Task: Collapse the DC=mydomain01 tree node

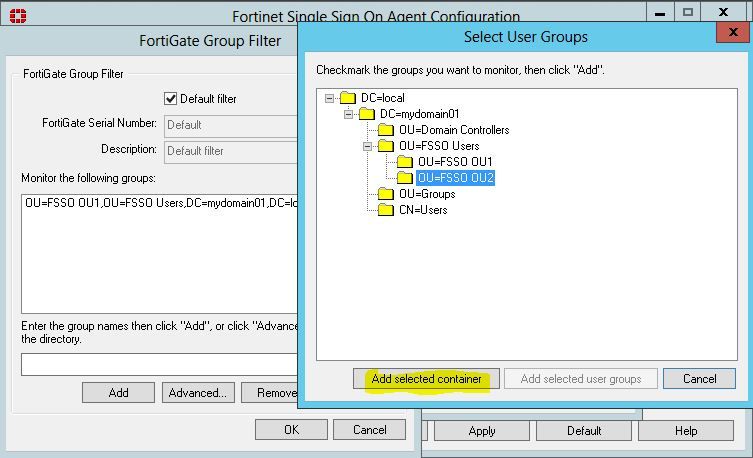Action: pyautogui.click(x=348, y=114)
